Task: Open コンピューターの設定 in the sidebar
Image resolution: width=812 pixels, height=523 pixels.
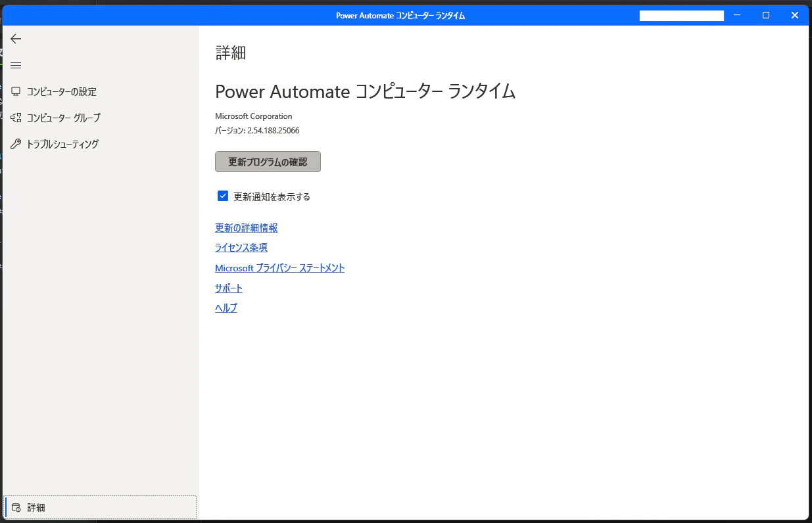Action: (x=100, y=91)
